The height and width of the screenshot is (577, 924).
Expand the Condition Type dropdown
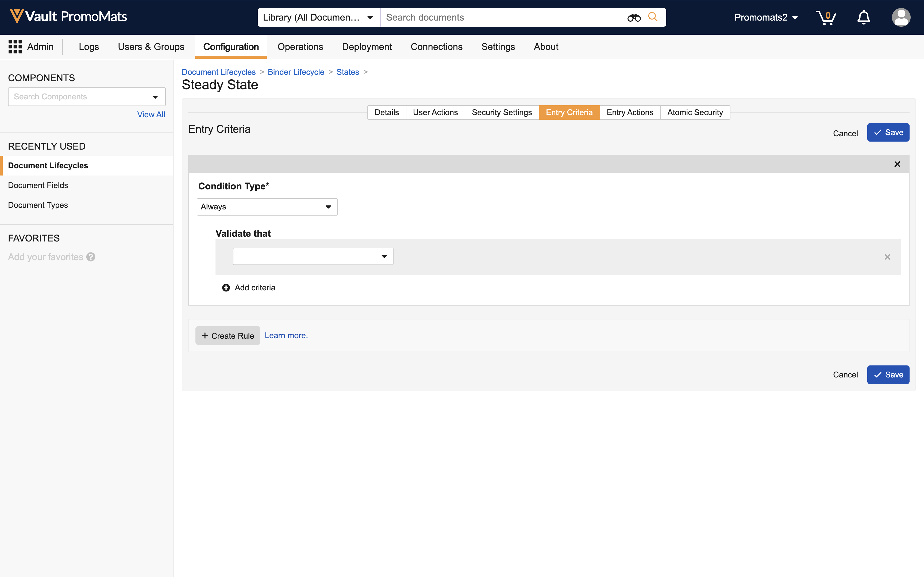point(267,207)
